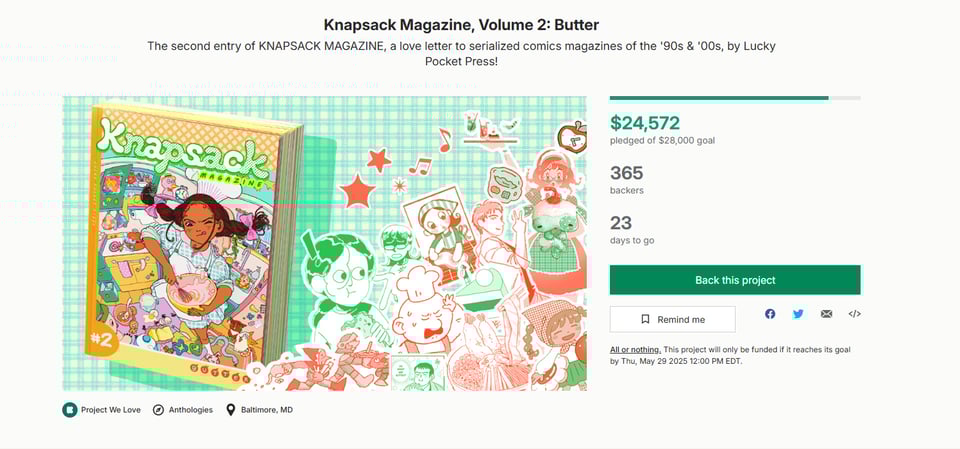The image size is (960, 449).
Task: Open the embed code icon
Action: tap(854, 314)
